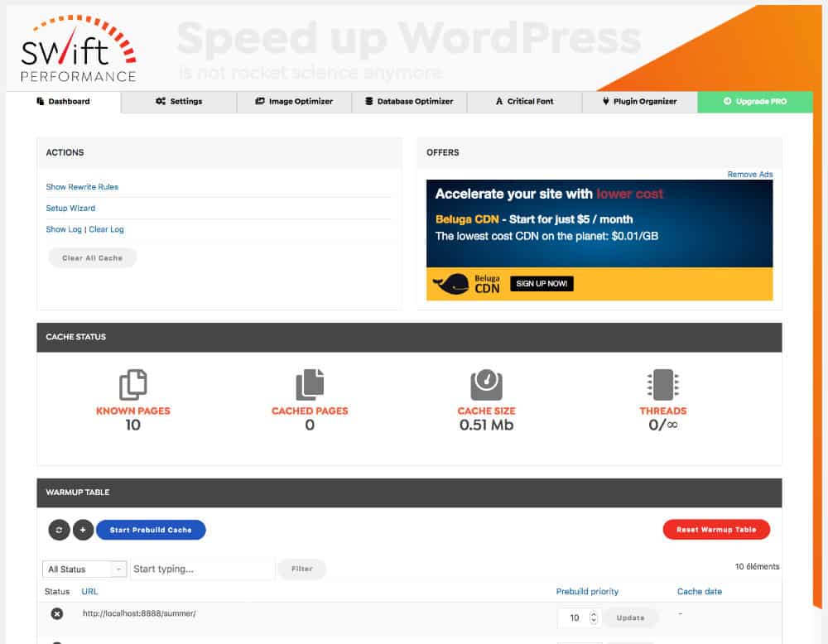
Task: Click the plus icon to add URL
Action: (x=83, y=530)
